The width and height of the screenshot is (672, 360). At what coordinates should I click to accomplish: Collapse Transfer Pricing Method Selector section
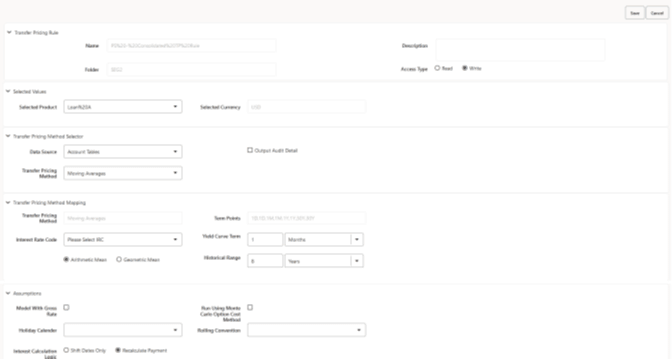click(8, 136)
